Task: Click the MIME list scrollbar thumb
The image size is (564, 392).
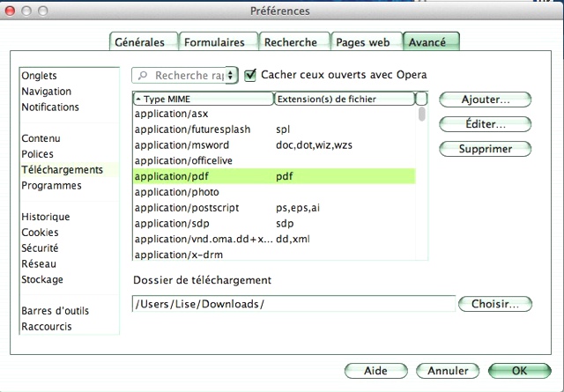Action: click(x=422, y=115)
